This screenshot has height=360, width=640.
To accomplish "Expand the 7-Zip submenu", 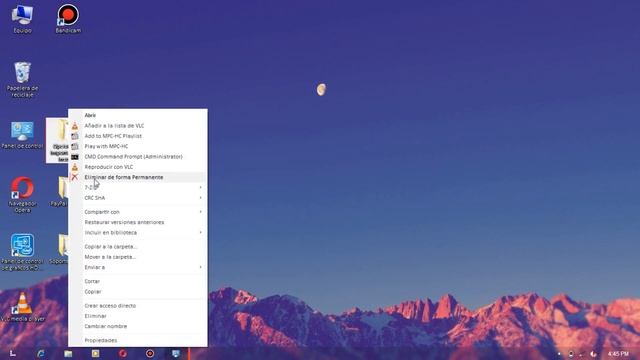I will coord(138,187).
